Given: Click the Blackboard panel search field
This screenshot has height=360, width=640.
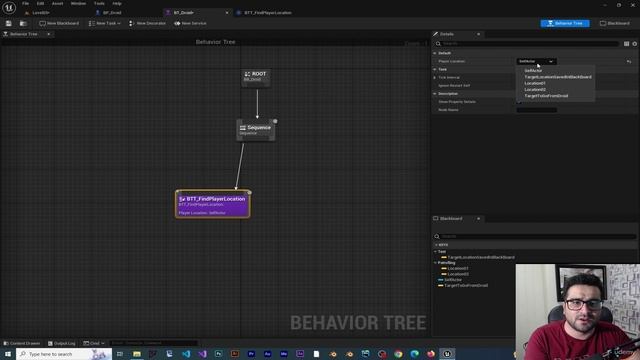Looking at the screenshot, I should 536,236.
